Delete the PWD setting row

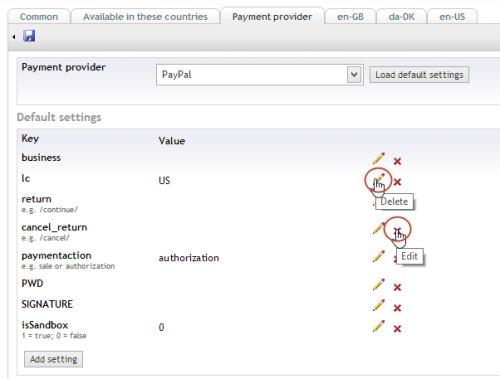[x=397, y=287]
